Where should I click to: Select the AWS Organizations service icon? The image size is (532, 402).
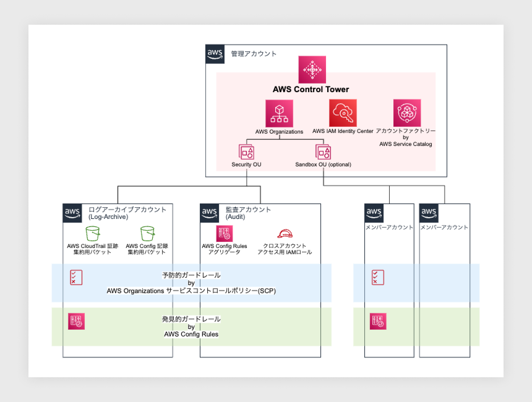[x=279, y=113]
